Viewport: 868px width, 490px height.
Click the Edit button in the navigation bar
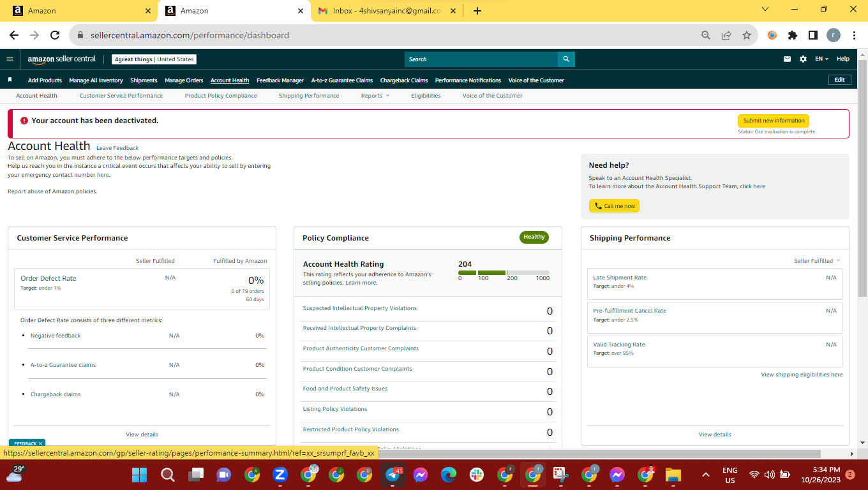point(839,80)
